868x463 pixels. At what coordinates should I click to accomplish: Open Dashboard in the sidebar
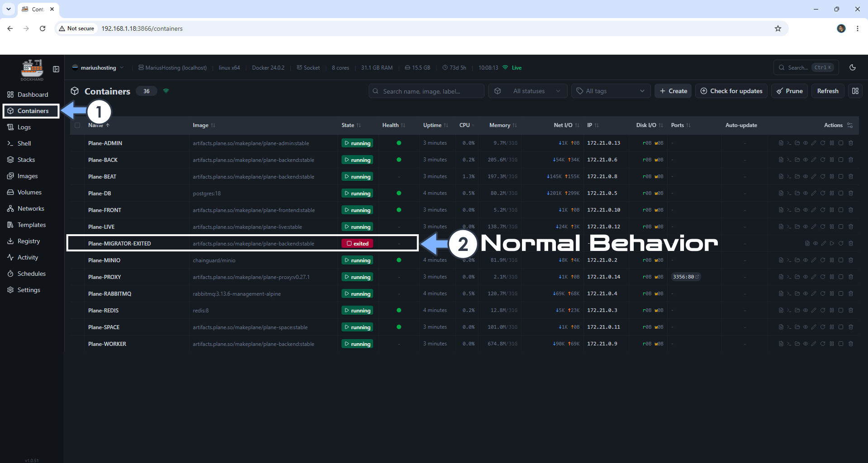pos(32,94)
